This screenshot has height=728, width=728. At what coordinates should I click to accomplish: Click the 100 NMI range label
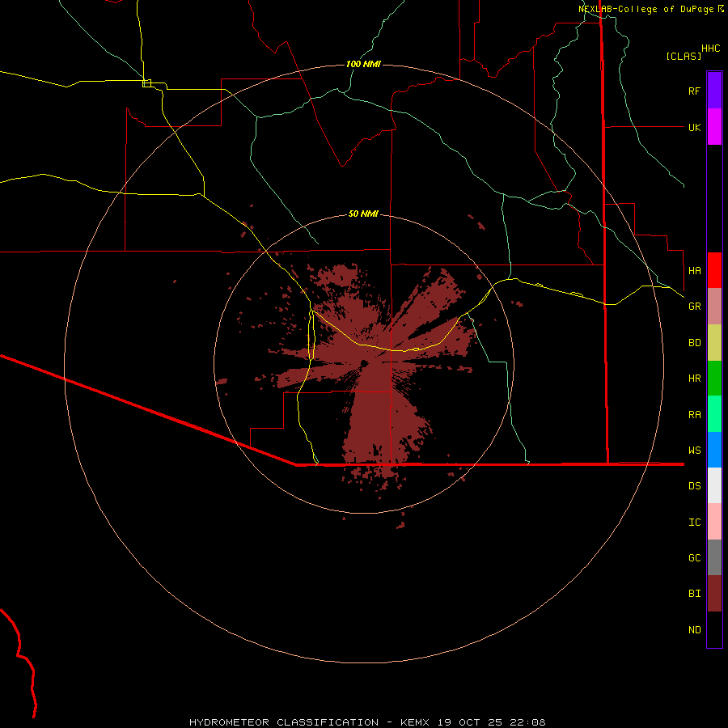363,64
